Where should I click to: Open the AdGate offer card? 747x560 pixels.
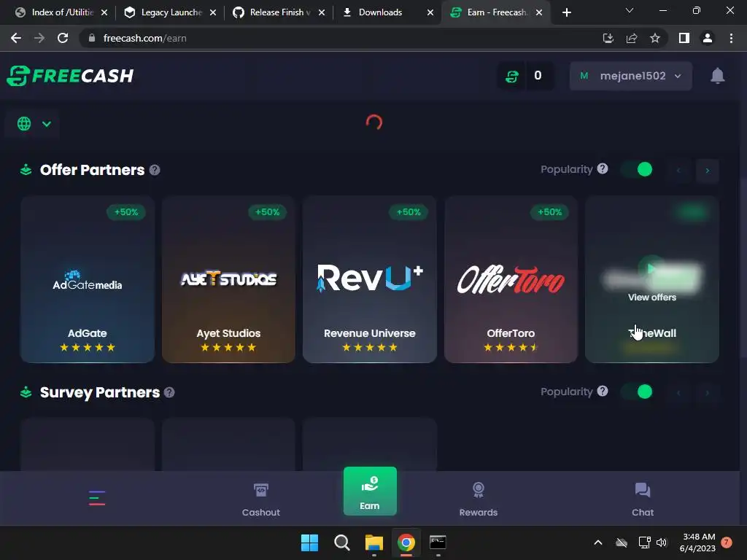pos(88,279)
